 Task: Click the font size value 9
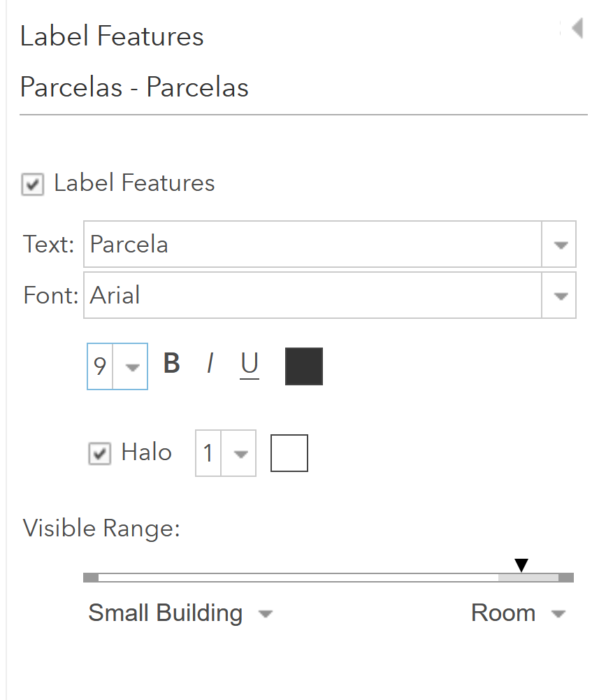[x=100, y=366]
